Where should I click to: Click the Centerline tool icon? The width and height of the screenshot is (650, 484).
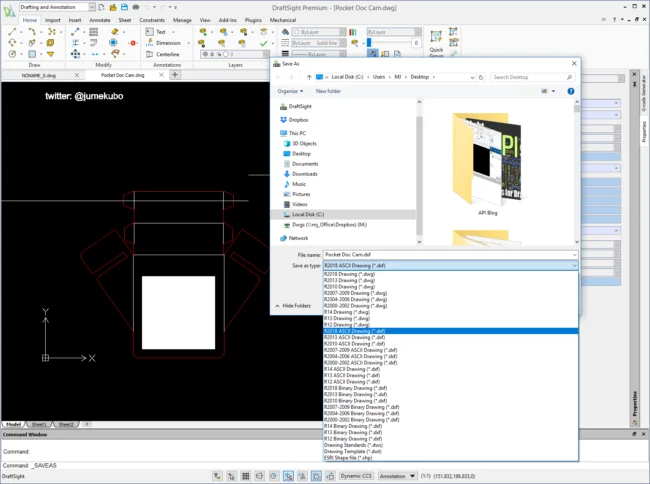point(148,55)
